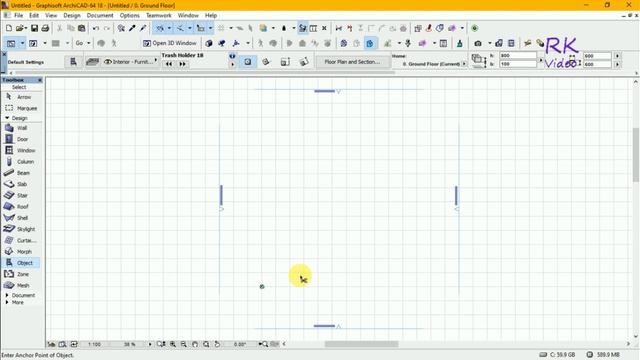This screenshot has width=640, height=360.
Task: Select the Column tool
Action: [x=21, y=162]
